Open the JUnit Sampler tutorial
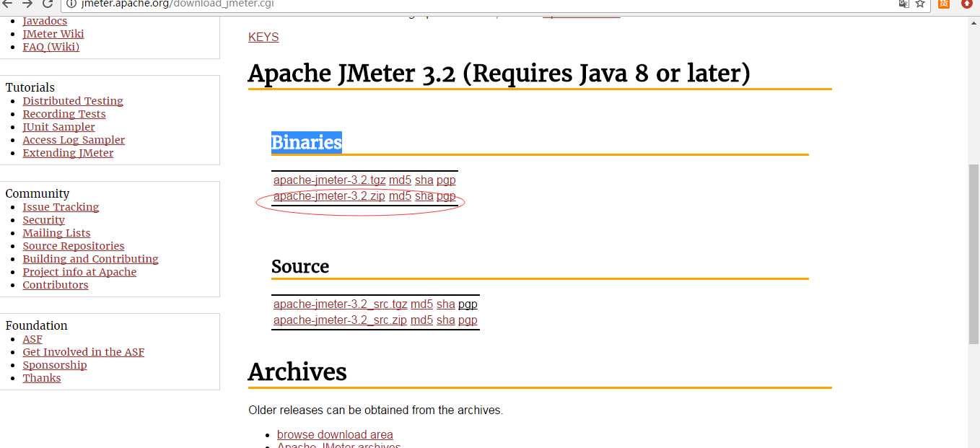980x448 pixels. click(x=58, y=127)
